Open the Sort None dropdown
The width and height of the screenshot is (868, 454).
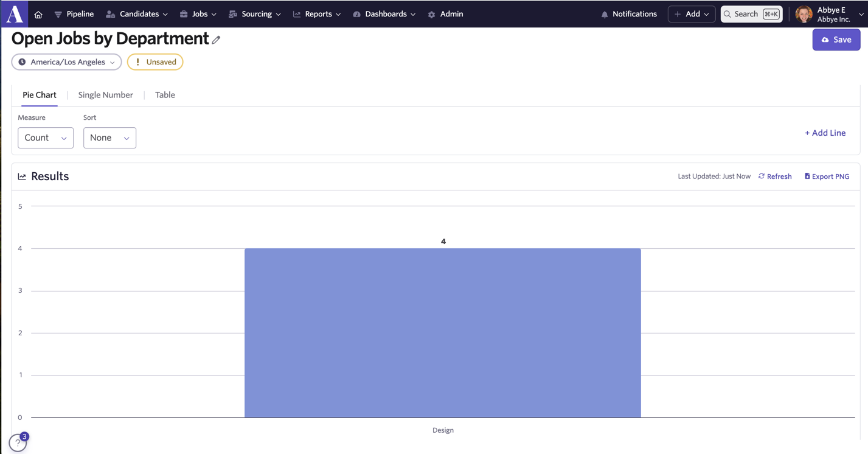(x=109, y=138)
